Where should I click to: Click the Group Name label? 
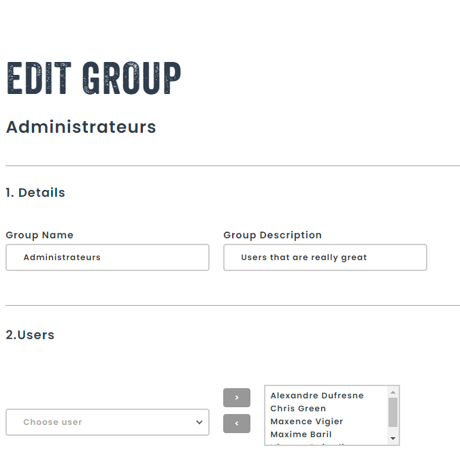[x=39, y=235]
